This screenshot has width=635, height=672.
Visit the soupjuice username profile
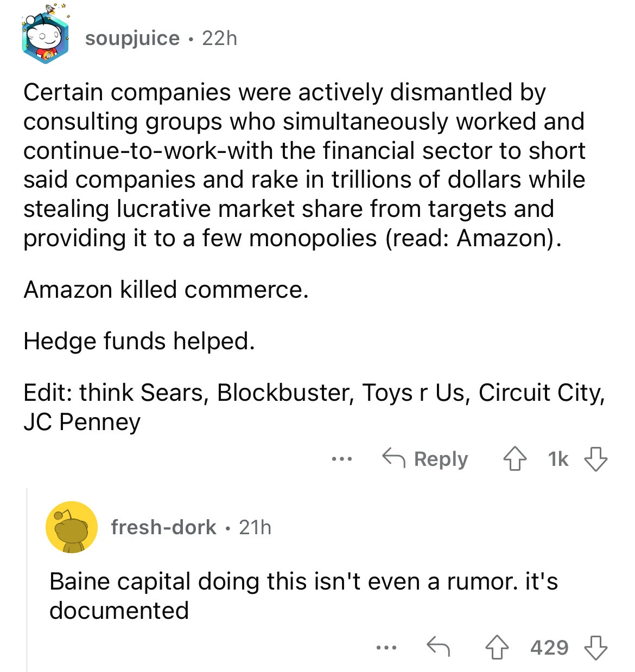132,39
